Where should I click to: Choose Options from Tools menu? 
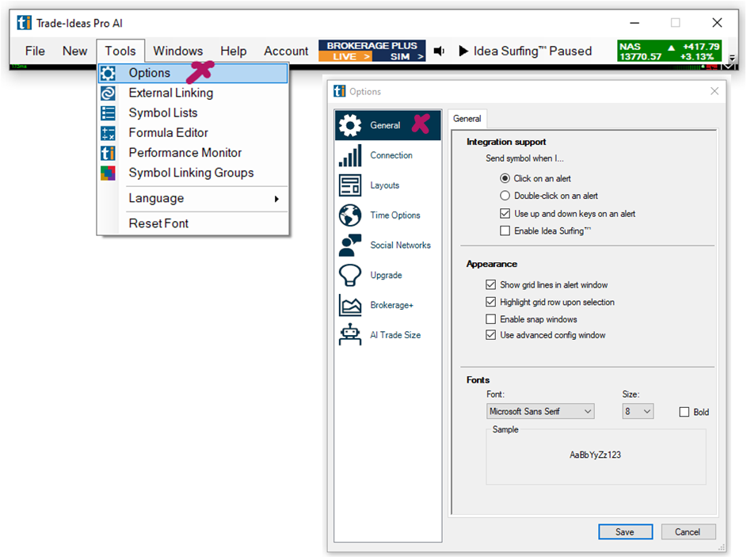[193, 73]
